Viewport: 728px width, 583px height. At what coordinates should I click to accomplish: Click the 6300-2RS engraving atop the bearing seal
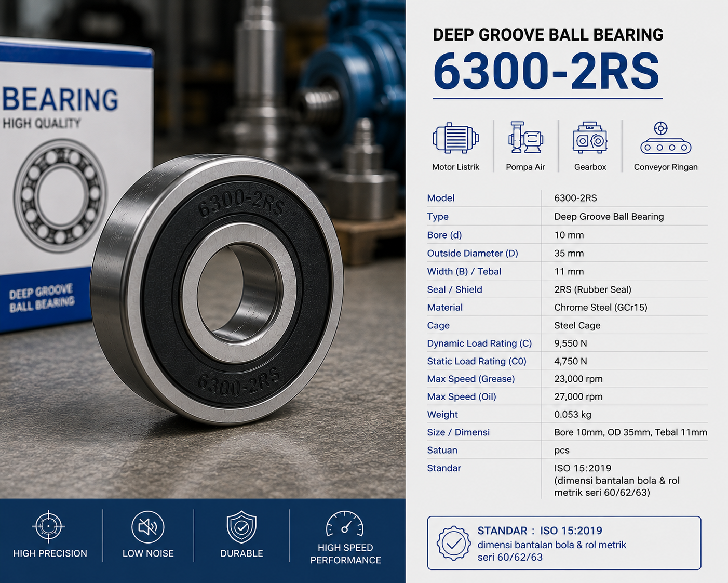point(241,203)
